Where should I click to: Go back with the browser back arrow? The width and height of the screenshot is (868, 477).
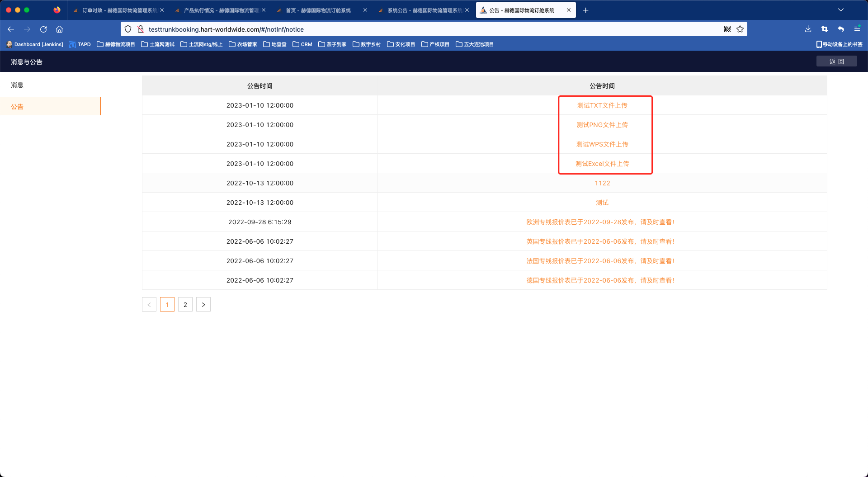pyautogui.click(x=11, y=29)
